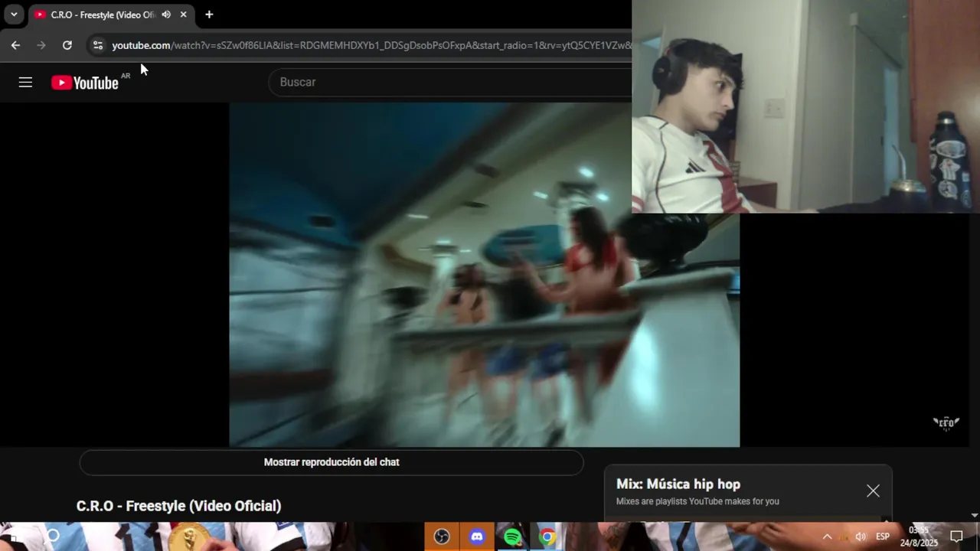Screen dimensions: 980x551
Task: Open a new browser tab
Action: (209, 15)
